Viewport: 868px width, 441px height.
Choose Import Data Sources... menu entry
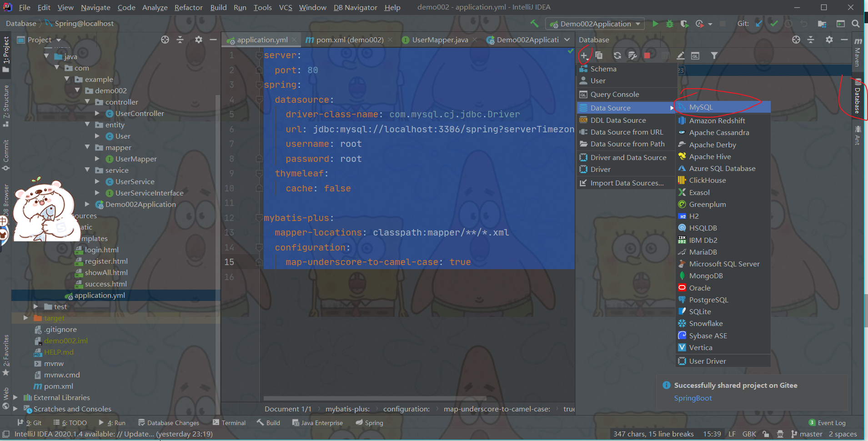pos(627,183)
